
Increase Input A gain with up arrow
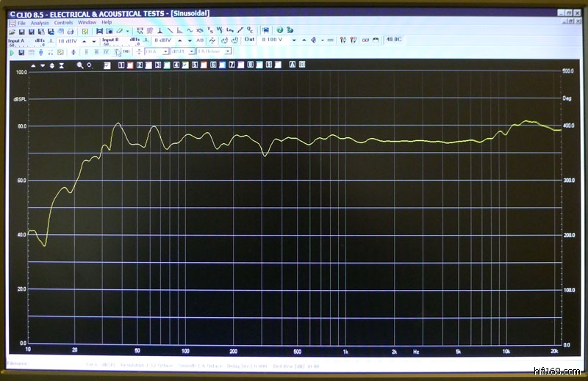tap(84, 41)
